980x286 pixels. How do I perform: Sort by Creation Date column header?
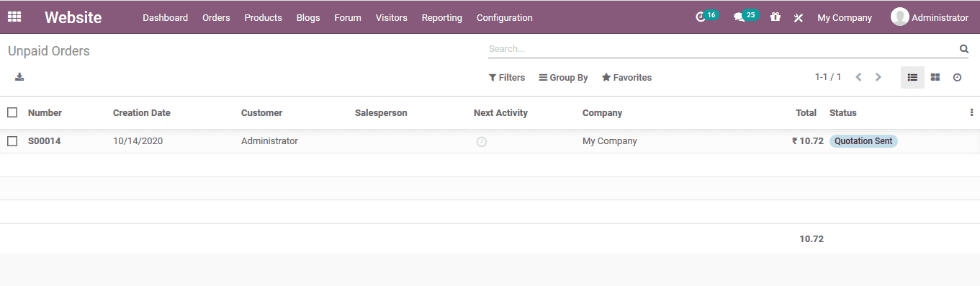click(x=141, y=112)
